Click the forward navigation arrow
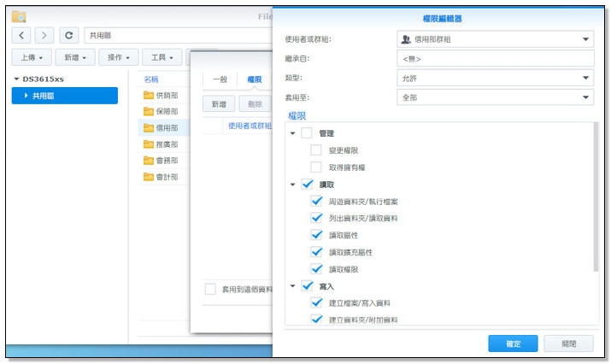 44,35
